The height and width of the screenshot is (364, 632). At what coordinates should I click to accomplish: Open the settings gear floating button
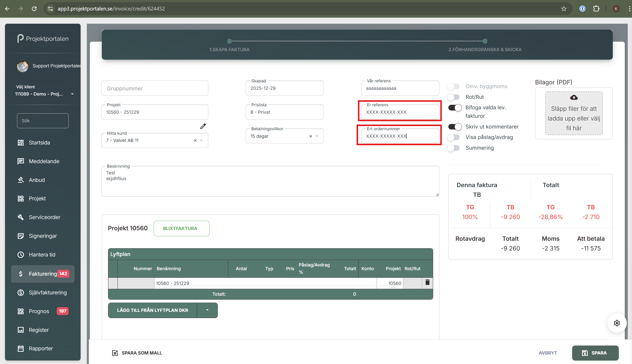coord(617,323)
